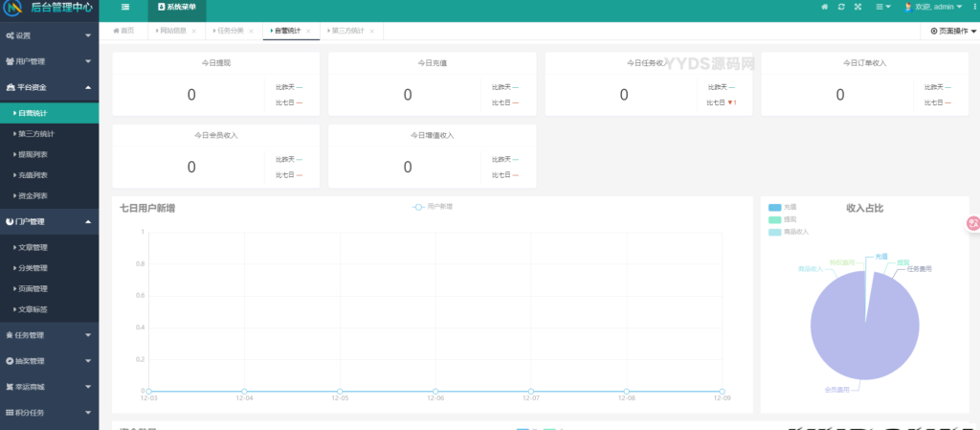Open 文章管理 in the sidebar
Image resolution: width=980 pixels, height=430 pixels.
tap(33, 247)
